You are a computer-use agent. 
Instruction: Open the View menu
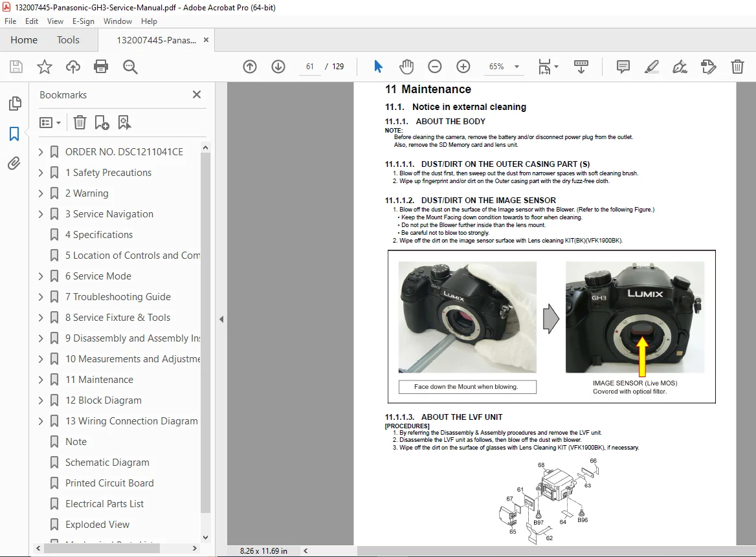click(55, 21)
